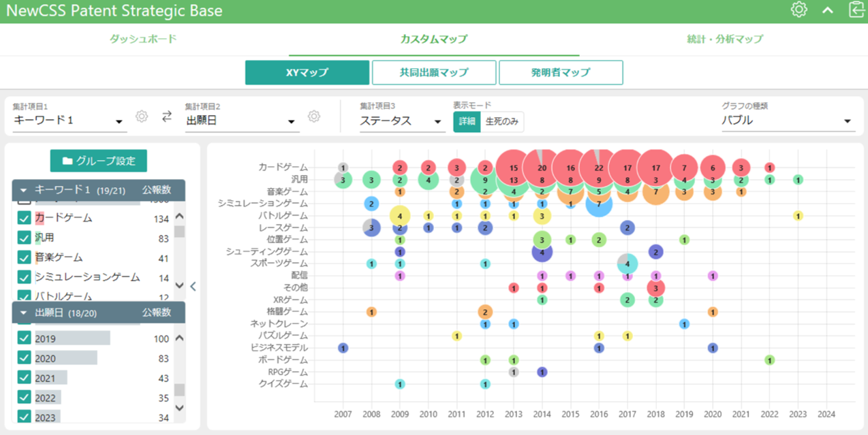Open gear settings for 集計項目2
The image size is (868, 435).
tap(314, 116)
